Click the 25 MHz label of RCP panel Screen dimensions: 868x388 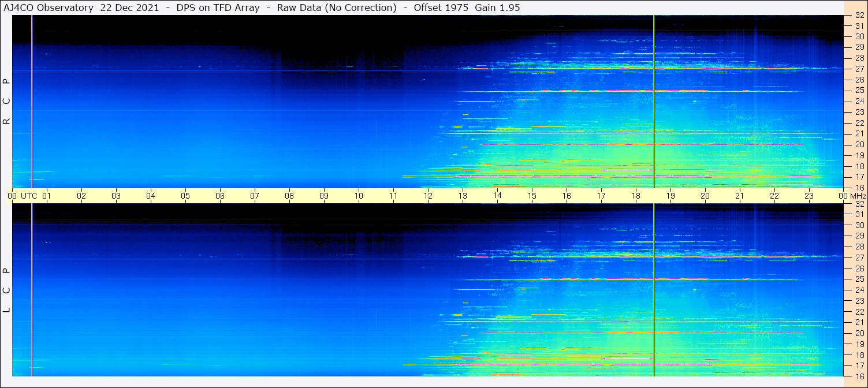859,90
